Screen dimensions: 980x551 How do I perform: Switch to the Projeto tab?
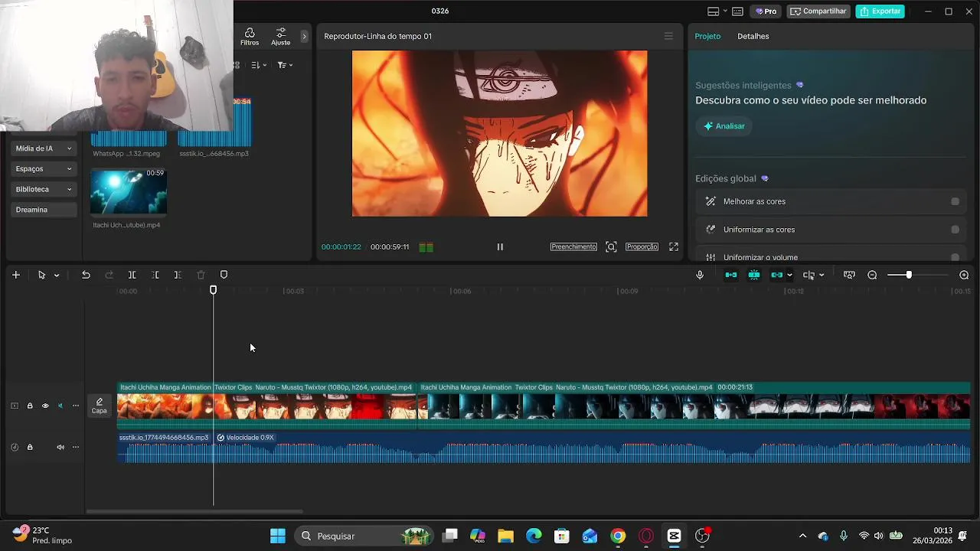click(707, 36)
